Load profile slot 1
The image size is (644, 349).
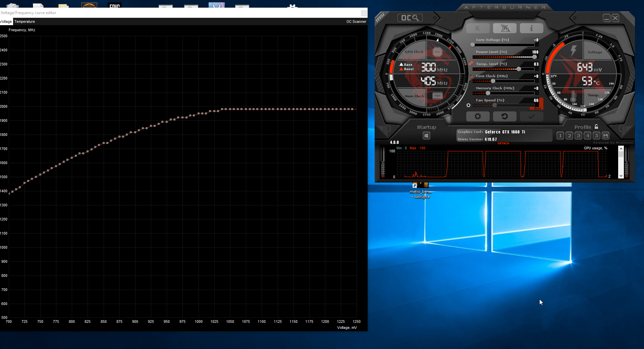[x=560, y=136]
